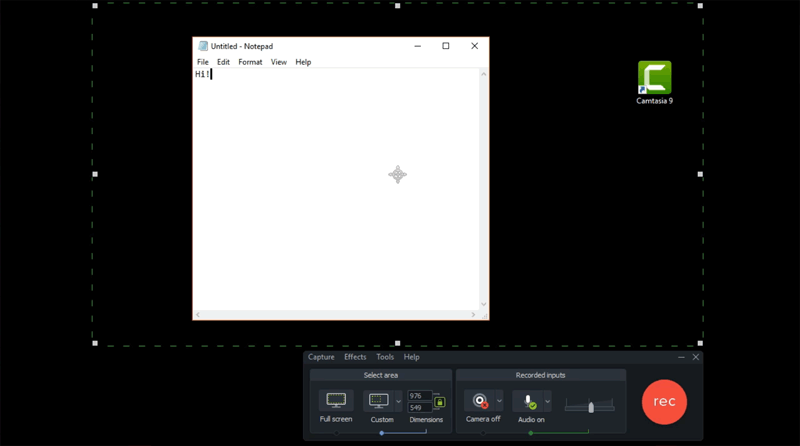
Task: Minimize the Camtasia recorder toolbar
Action: (x=682, y=357)
